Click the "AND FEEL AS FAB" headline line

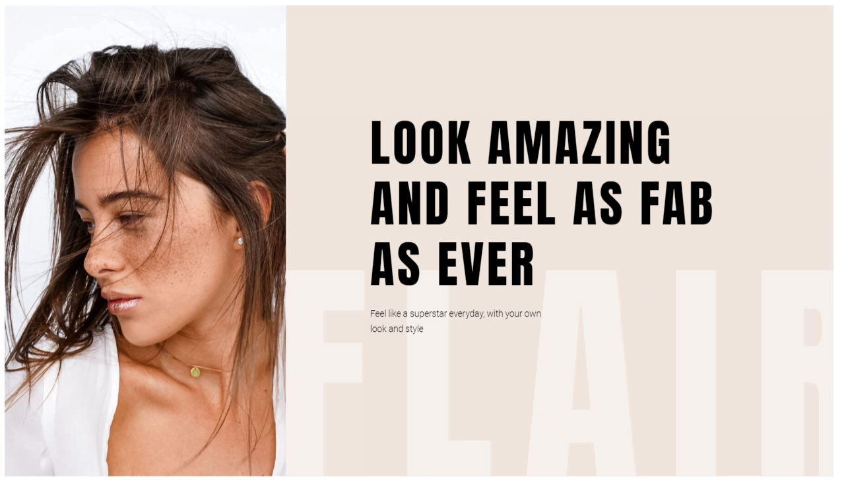[542, 203]
